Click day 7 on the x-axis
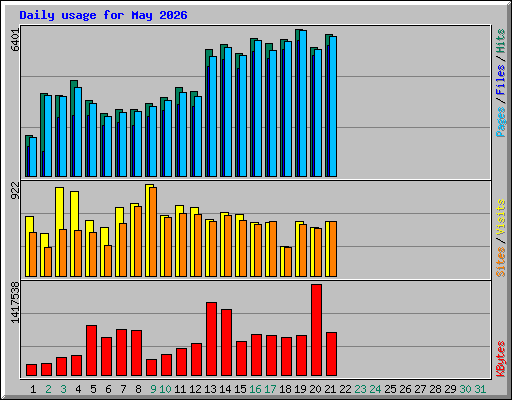Viewport: 512px width, 400px height. point(123,389)
